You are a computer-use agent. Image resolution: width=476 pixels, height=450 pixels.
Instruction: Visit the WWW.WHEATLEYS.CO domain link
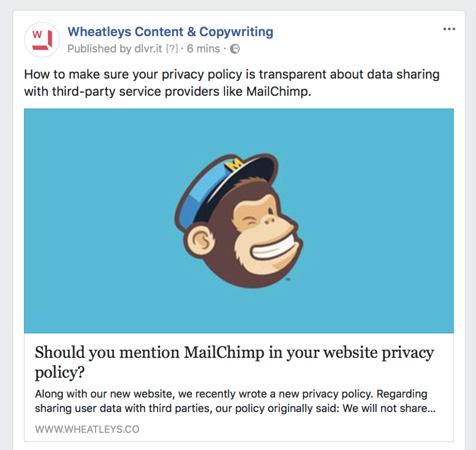(x=87, y=430)
